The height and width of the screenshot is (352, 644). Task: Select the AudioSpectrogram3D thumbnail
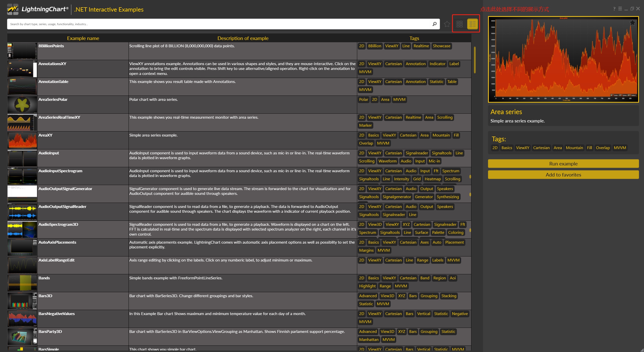pyautogui.click(x=22, y=230)
